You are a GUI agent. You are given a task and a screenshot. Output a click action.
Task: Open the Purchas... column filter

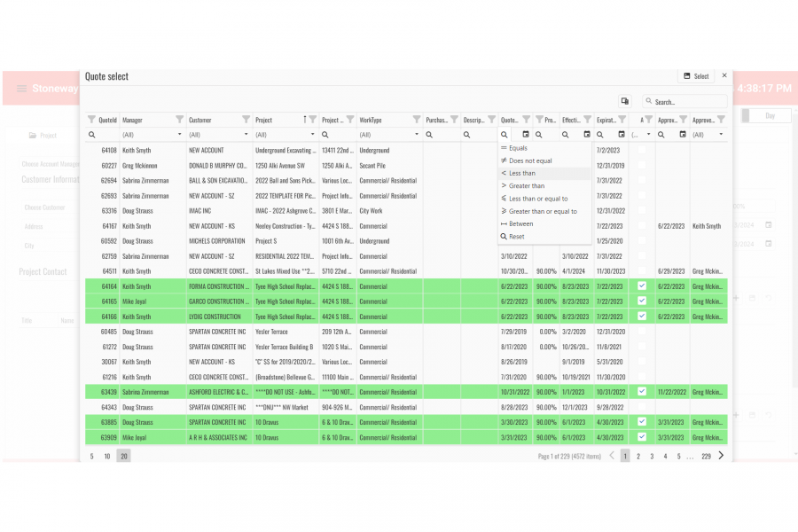[455, 120]
